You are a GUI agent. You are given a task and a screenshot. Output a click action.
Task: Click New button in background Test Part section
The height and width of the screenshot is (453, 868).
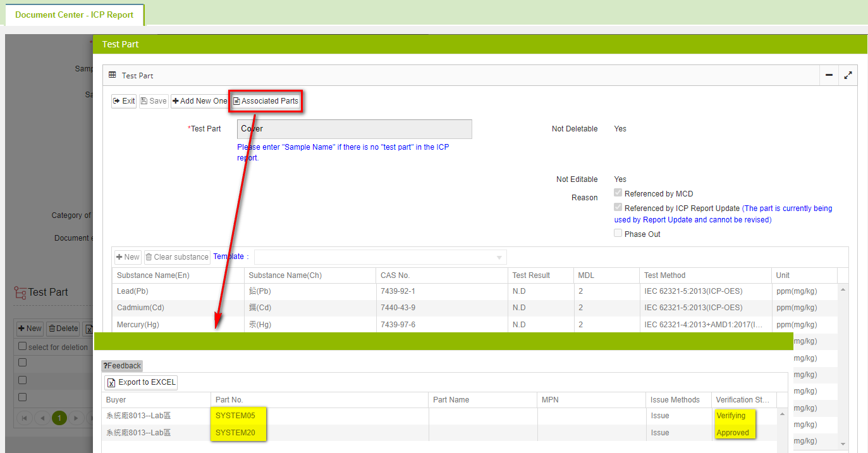pyautogui.click(x=30, y=329)
